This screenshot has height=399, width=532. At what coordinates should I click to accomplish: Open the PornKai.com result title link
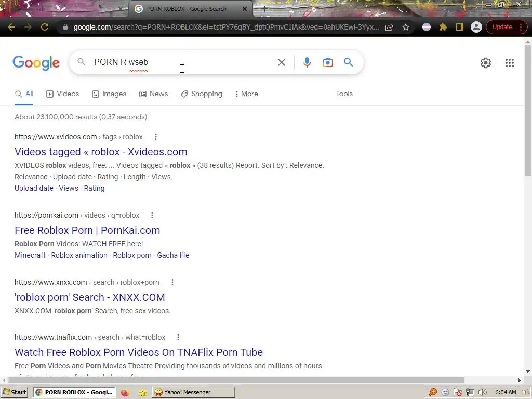coord(87,230)
